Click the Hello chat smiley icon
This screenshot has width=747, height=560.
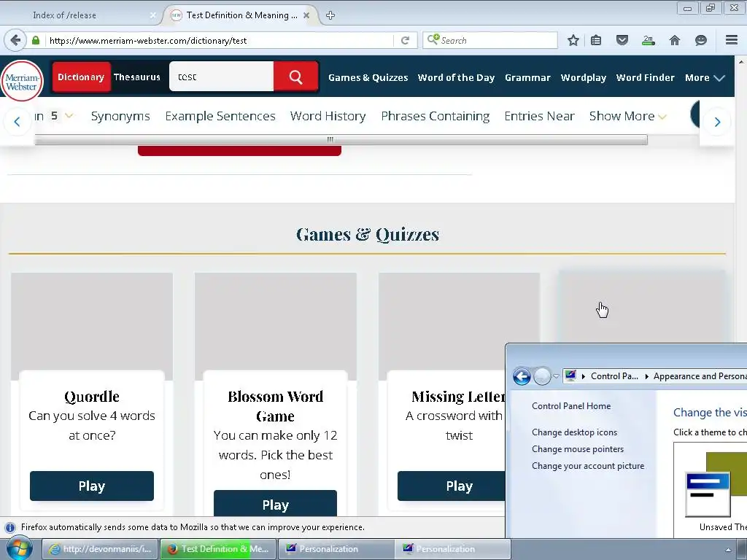[701, 41]
